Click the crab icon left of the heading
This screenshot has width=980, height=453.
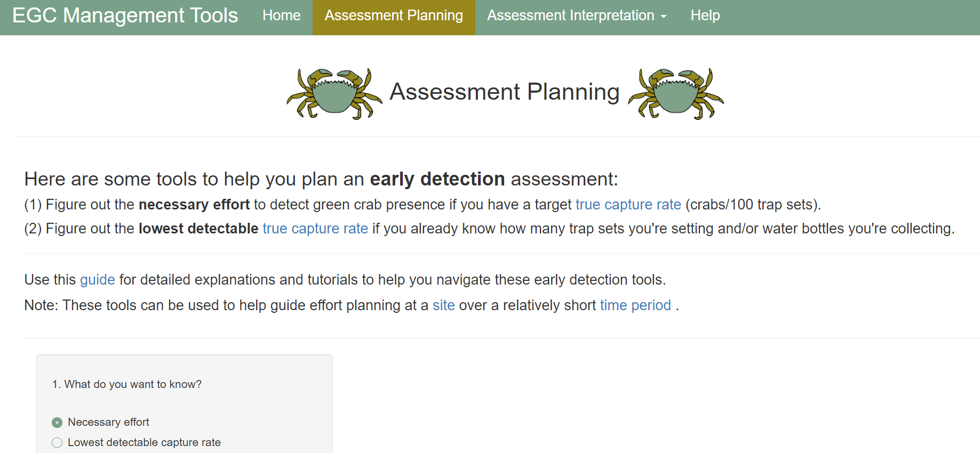click(334, 93)
